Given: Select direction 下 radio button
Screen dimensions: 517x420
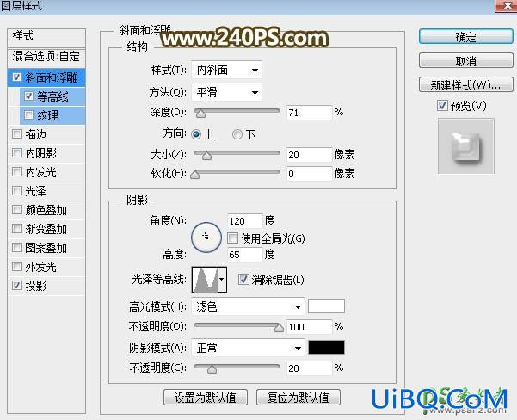Looking at the screenshot, I should [x=237, y=134].
